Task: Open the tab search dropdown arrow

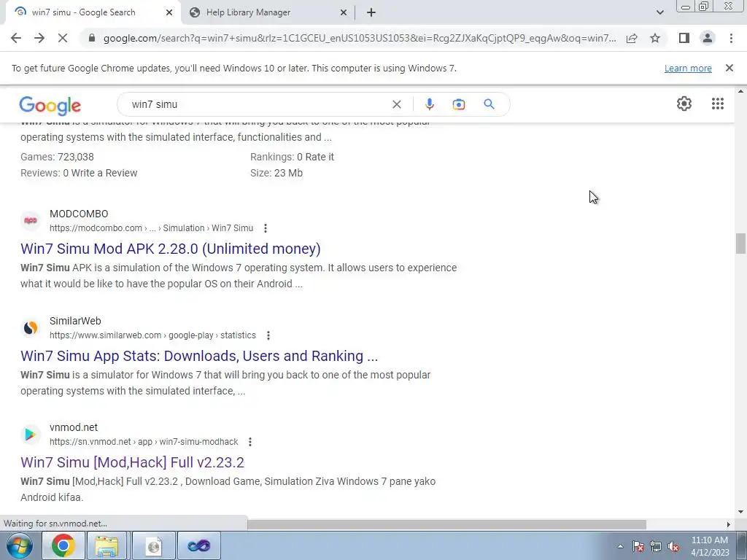Action: pos(659,12)
